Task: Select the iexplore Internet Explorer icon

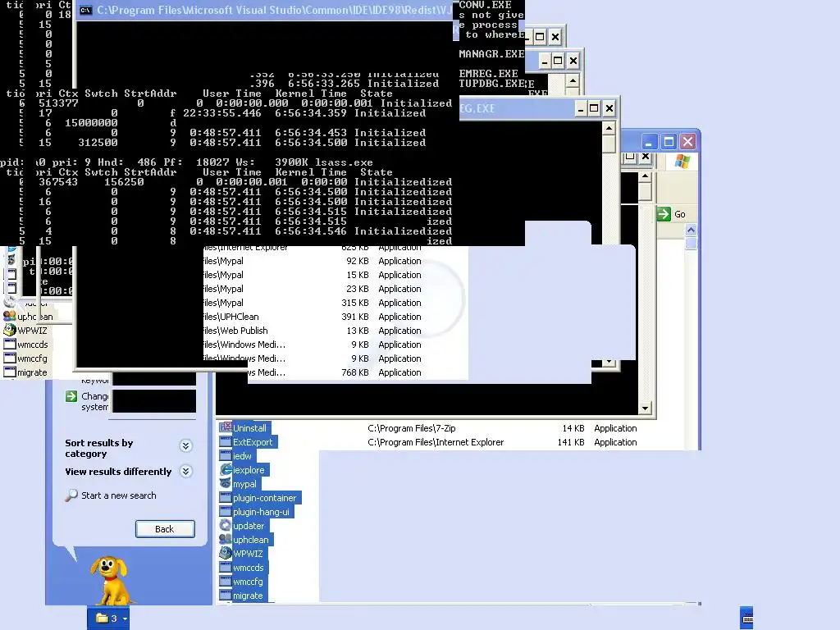Action: pos(226,469)
